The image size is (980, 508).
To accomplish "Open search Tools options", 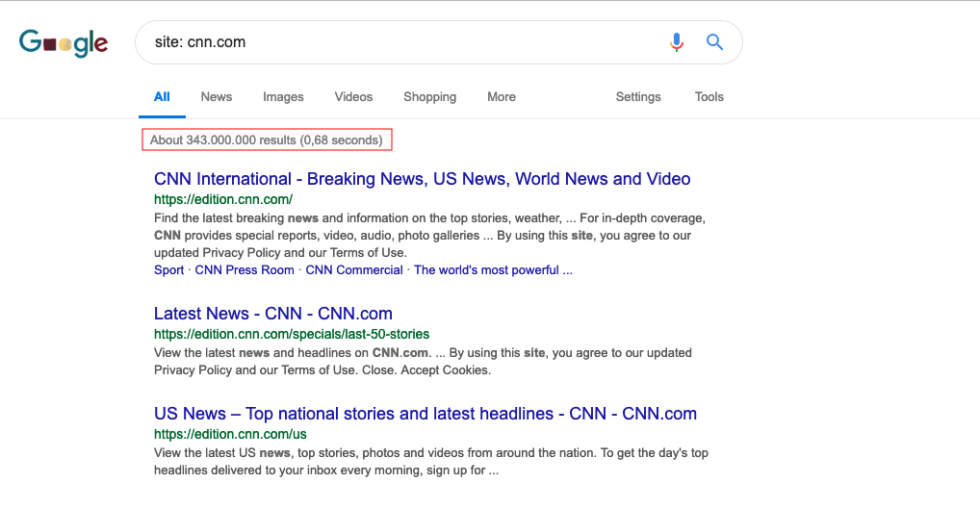I will pos(709,97).
